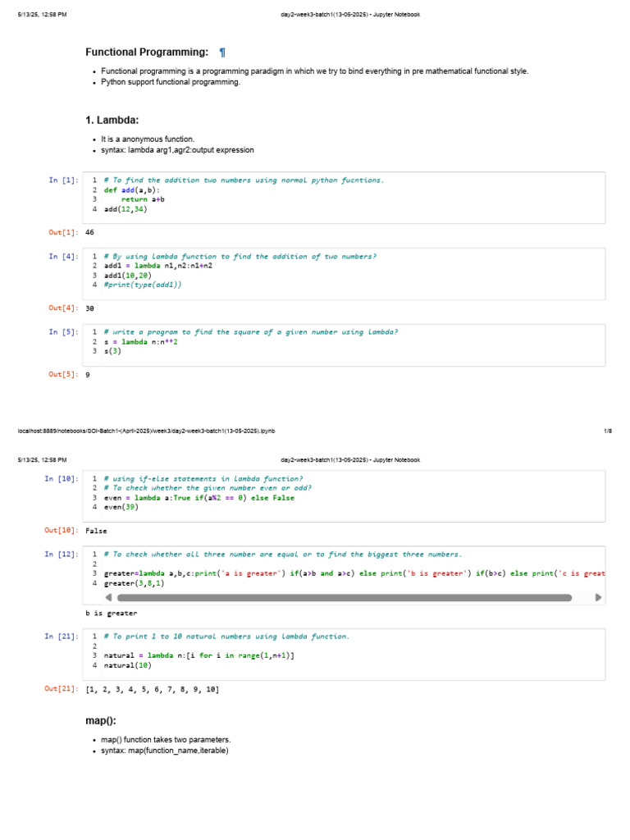Click the Out[10] False output
The image size is (630, 840).
96,531
